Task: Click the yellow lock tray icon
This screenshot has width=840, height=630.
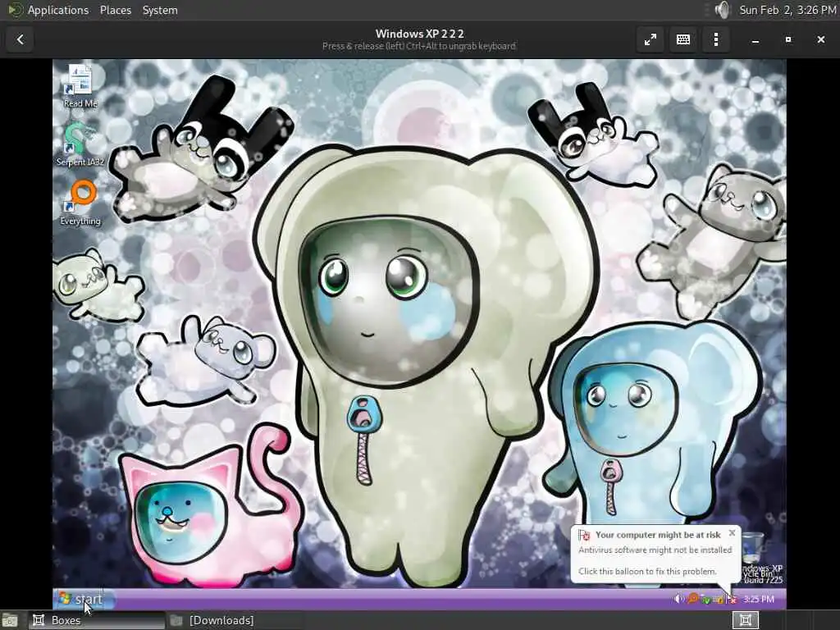Action: pos(719,600)
